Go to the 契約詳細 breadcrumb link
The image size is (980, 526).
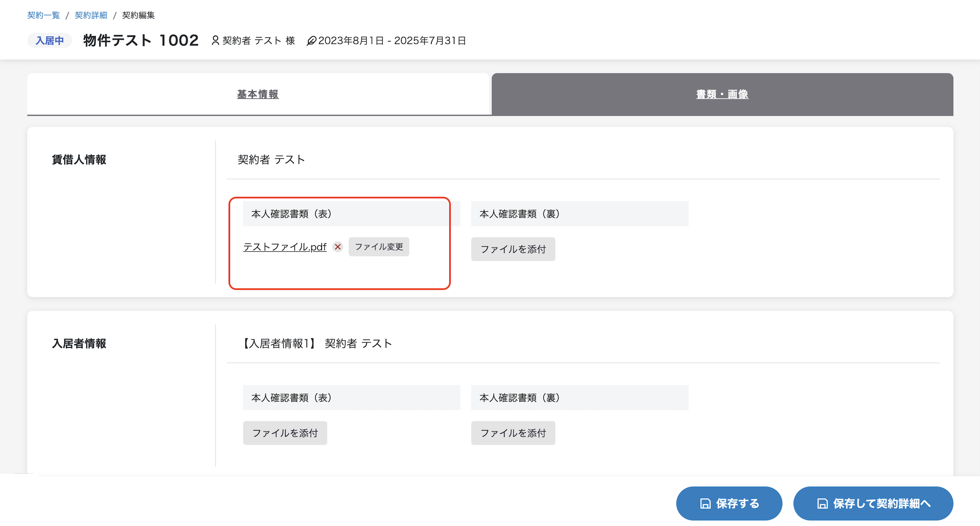point(91,15)
